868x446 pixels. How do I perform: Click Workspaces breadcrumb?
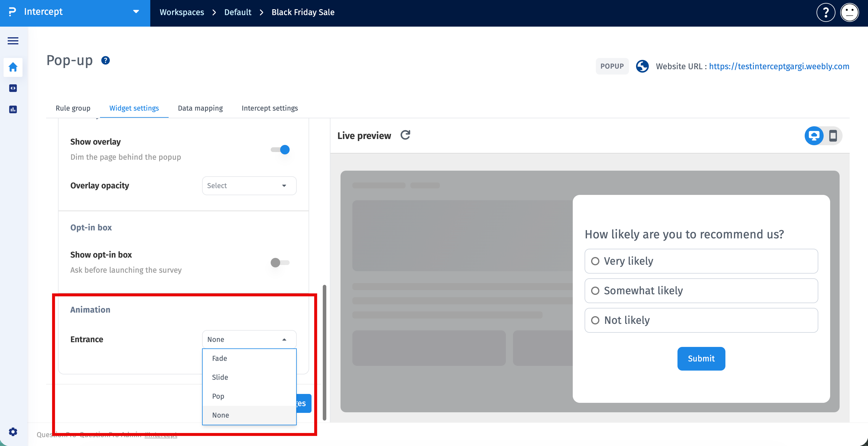[x=182, y=12]
